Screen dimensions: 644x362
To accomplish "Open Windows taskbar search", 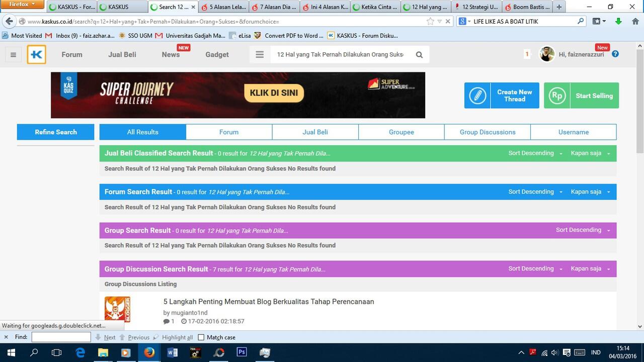I will click(x=34, y=352).
